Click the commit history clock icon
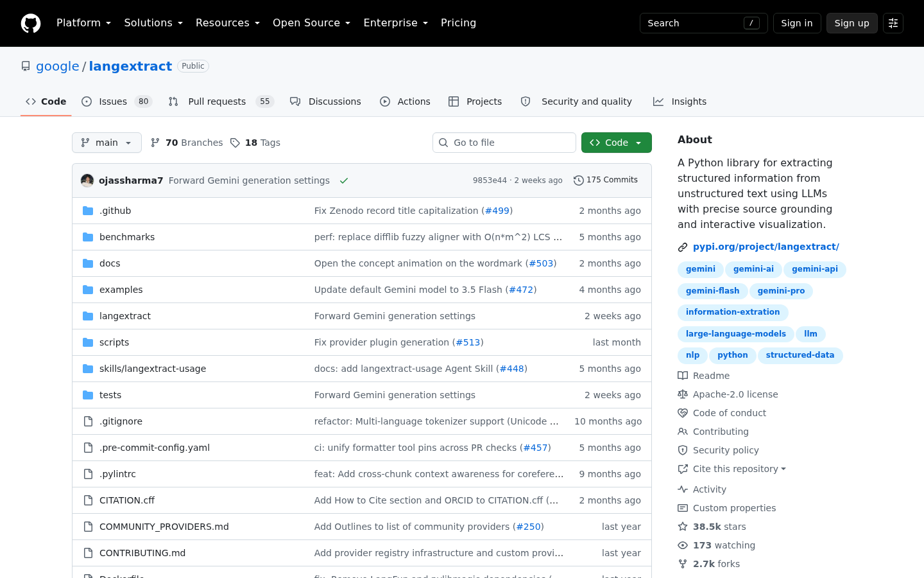The height and width of the screenshot is (578, 924). click(x=579, y=180)
